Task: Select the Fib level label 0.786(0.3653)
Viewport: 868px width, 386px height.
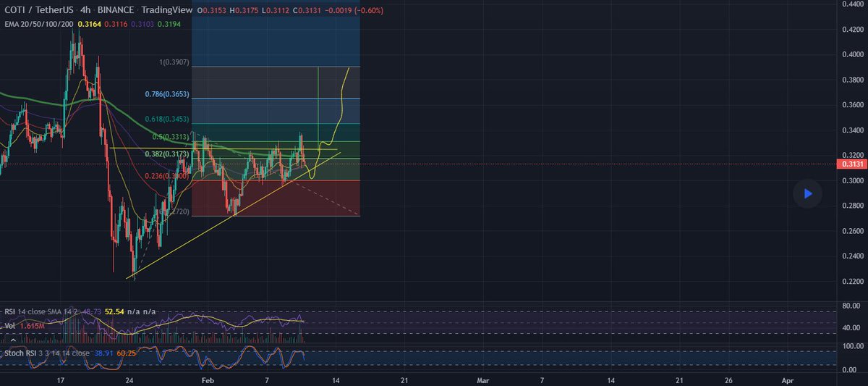Action: pyautogui.click(x=169, y=94)
